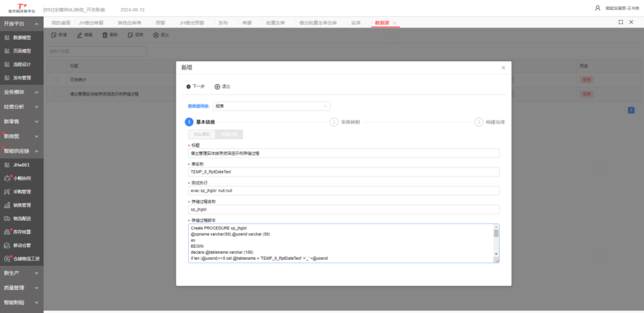
Task: Click the 测试执行 input field
Action: [344, 191]
